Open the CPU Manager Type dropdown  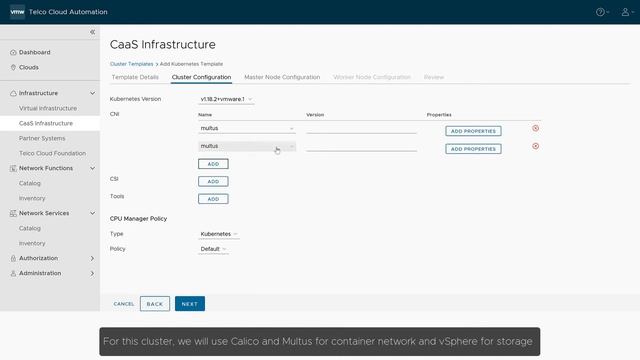pos(219,234)
